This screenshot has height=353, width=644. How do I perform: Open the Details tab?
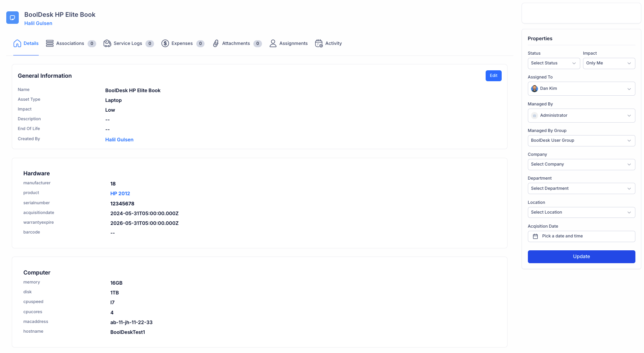[x=26, y=43]
